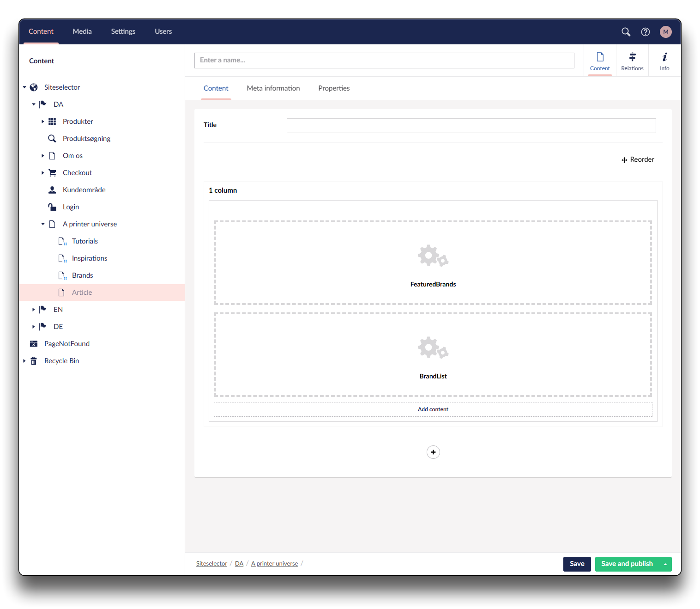Open the Media section in top menu
Image resolution: width=700 pixels, height=609 pixels.
(x=82, y=31)
